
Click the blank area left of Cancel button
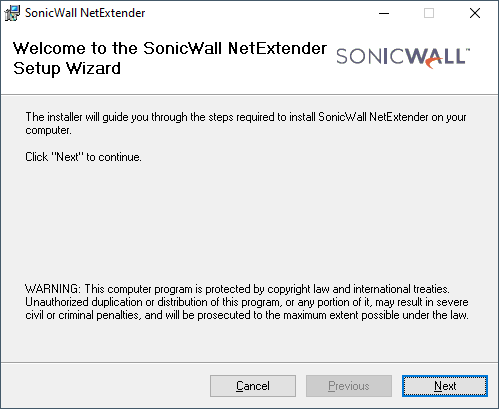coord(105,386)
